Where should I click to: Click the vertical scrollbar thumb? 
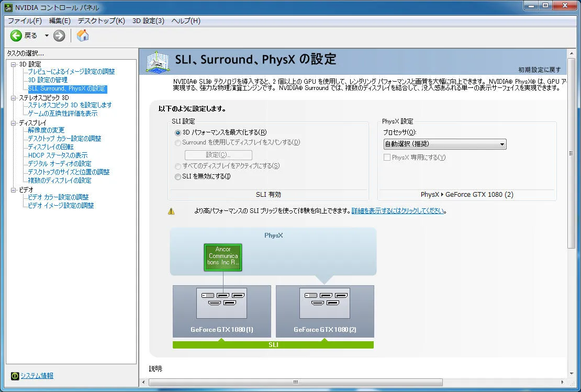pyautogui.click(x=571, y=153)
